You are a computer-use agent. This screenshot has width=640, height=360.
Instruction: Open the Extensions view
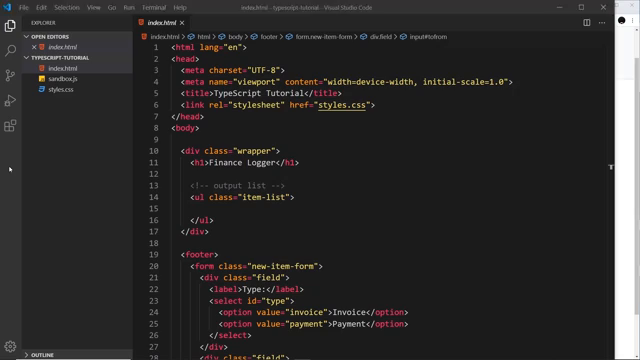click(x=10, y=126)
